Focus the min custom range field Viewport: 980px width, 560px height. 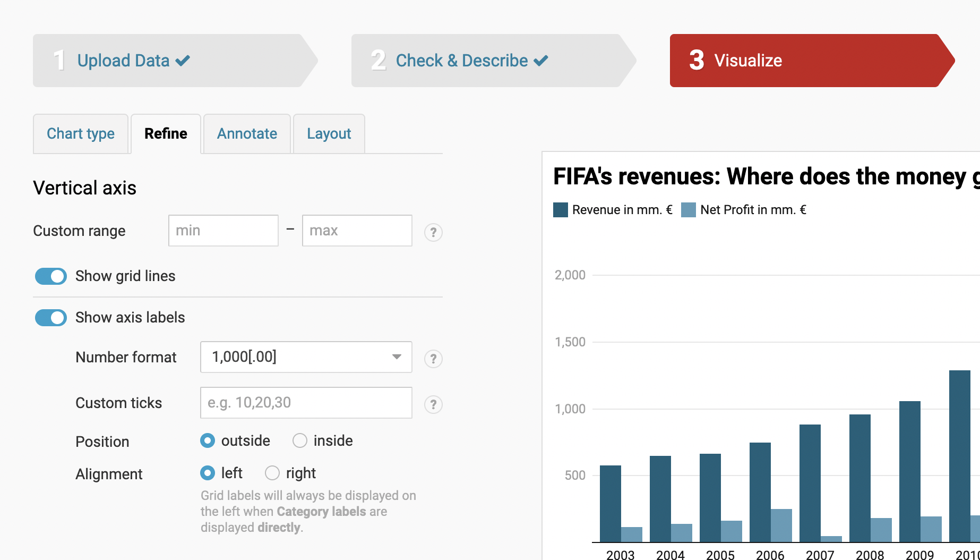click(223, 231)
